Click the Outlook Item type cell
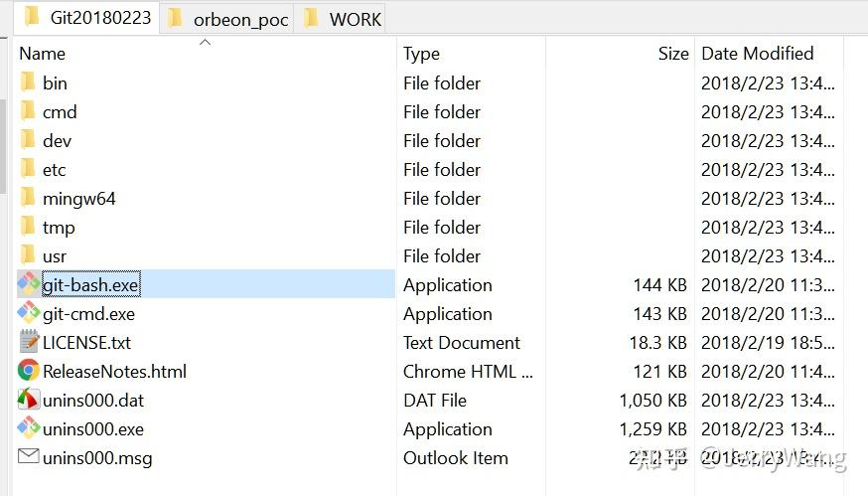 coord(456,458)
